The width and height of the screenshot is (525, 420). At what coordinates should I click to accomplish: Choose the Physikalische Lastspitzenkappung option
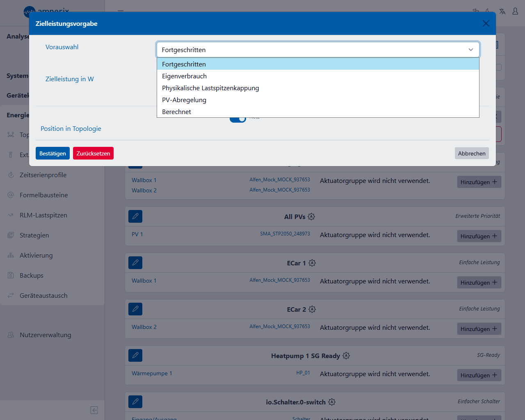pos(210,88)
